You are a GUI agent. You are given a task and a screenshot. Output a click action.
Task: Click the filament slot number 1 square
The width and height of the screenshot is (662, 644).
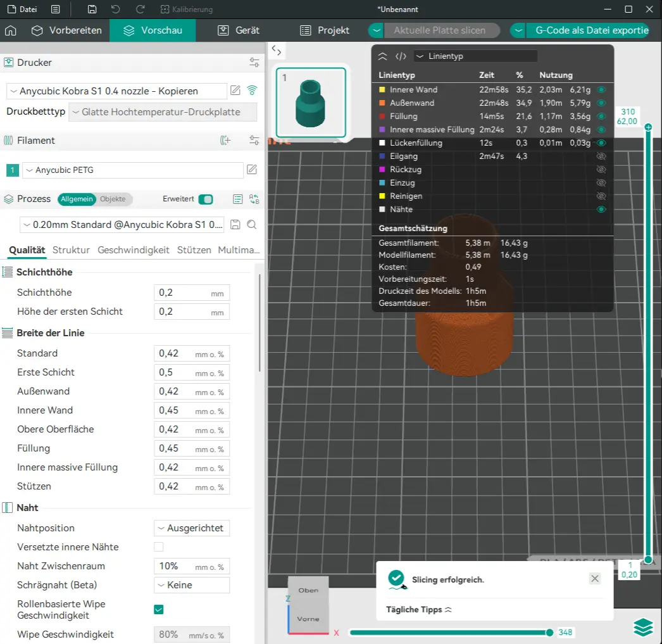pos(13,170)
